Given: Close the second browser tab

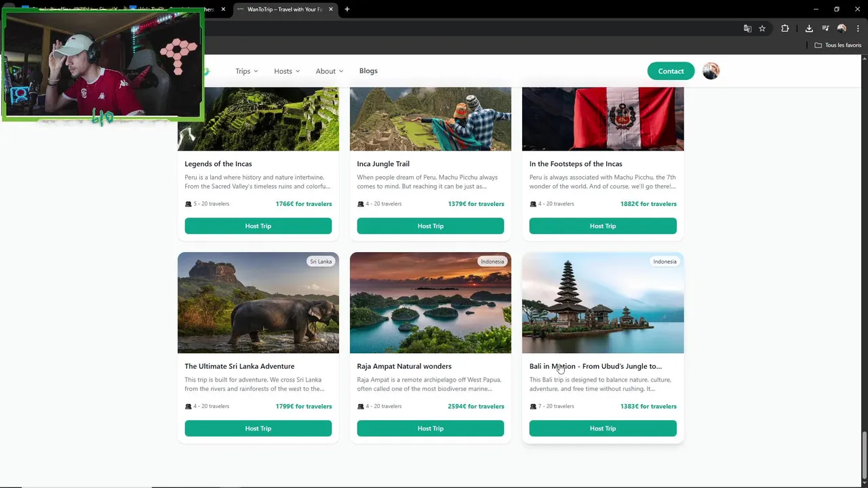Looking at the screenshot, I should point(223,9).
